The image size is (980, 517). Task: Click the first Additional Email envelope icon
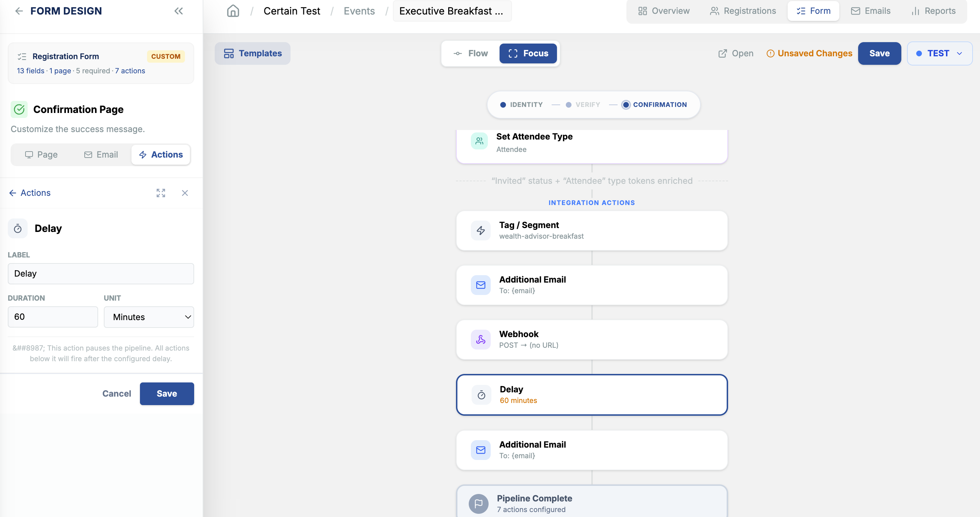pos(480,285)
